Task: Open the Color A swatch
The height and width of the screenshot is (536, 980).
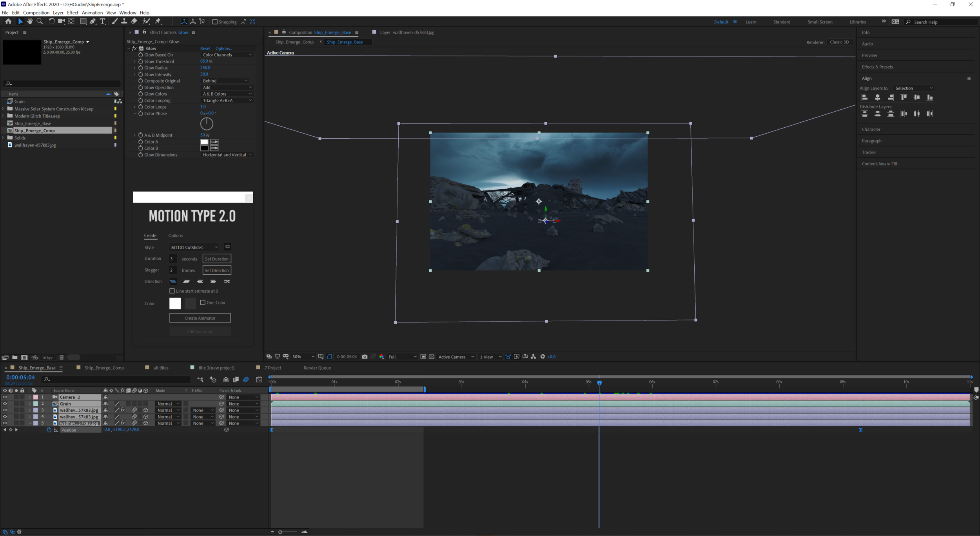Action: point(204,141)
